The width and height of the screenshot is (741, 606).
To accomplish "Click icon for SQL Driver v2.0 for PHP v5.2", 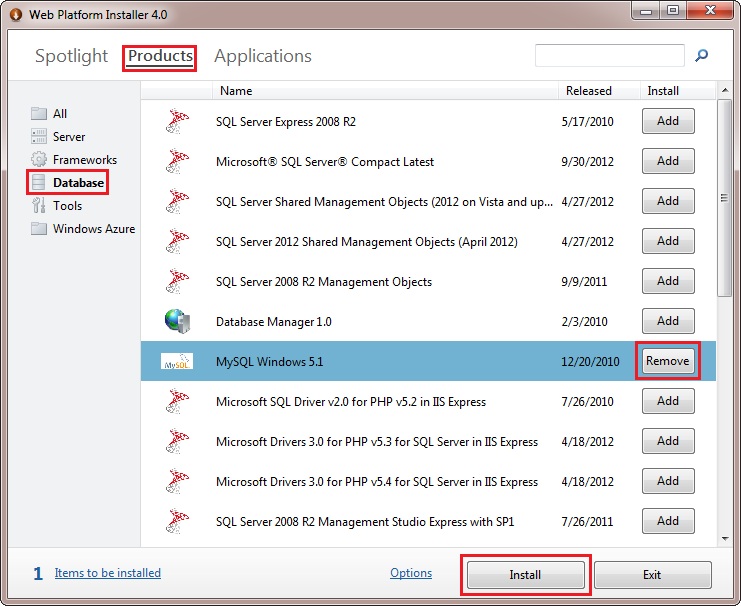I will pyautogui.click(x=177, y=402).
